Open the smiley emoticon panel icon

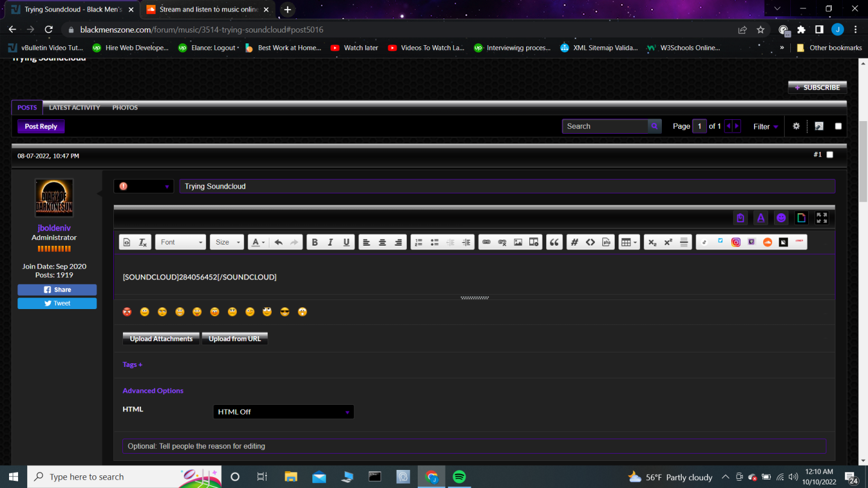781,218
